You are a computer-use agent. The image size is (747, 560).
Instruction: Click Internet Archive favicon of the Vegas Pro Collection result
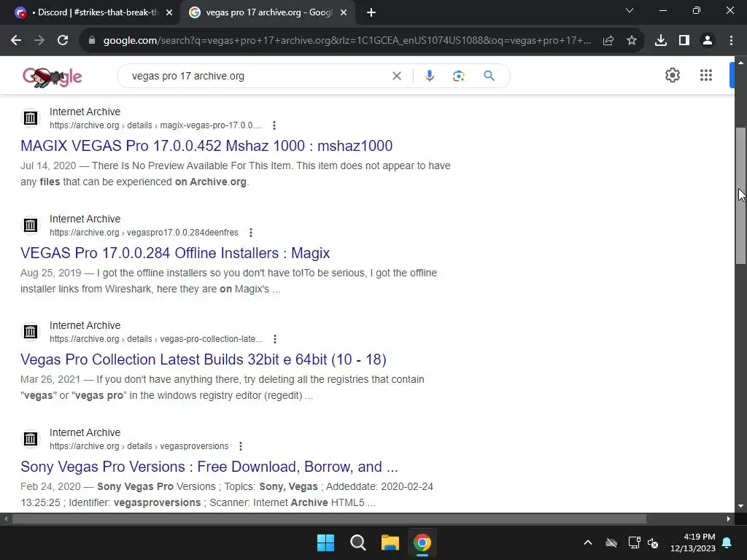pos(31,332)
